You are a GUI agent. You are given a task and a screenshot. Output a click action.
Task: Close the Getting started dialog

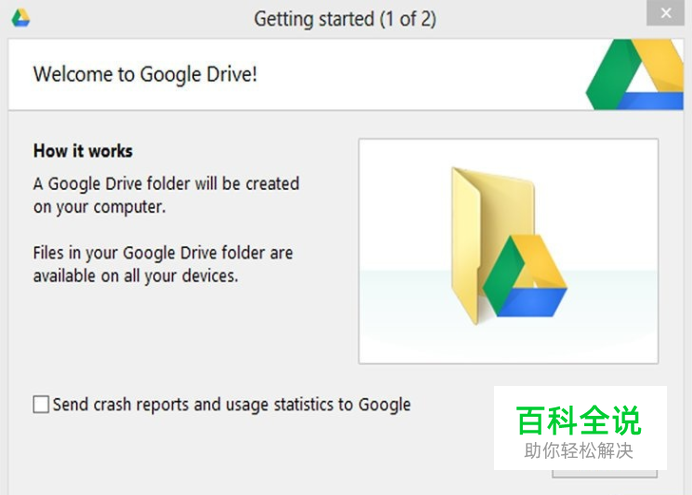666,13
